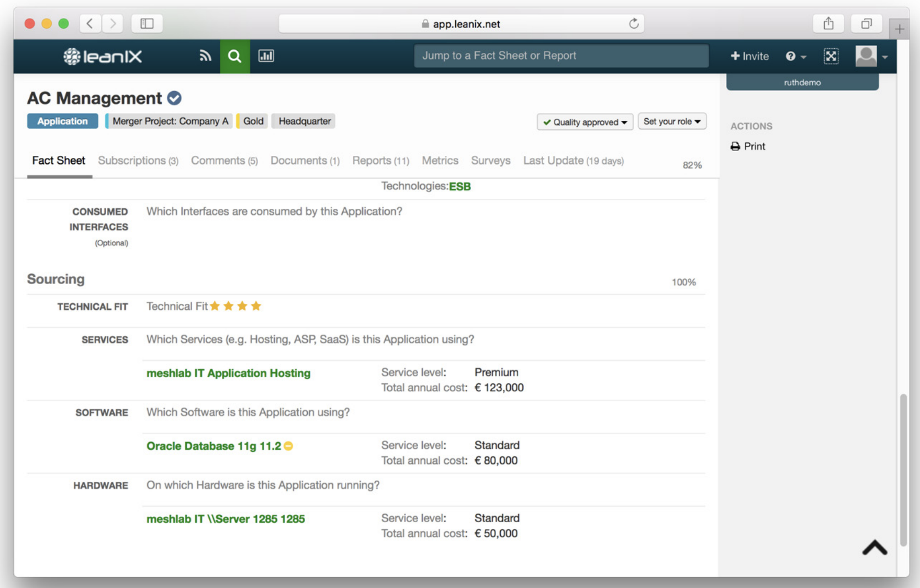Click the app.leanix.net address bar
The image size is (920, 588).
(x=462, y=24)
